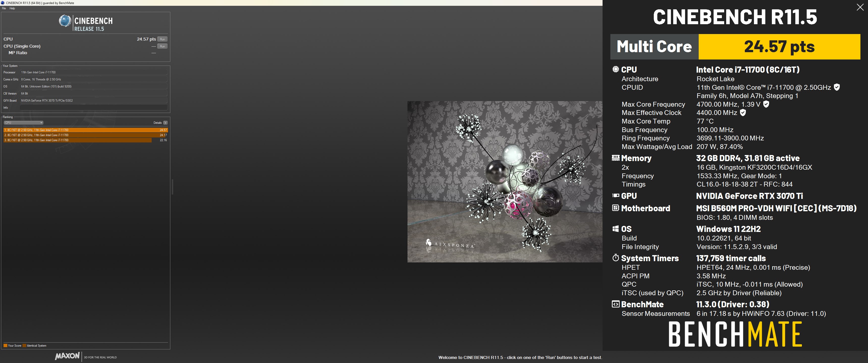
Task: Click the CPU chip icon in BenchMate
Action: coord(616,69)
